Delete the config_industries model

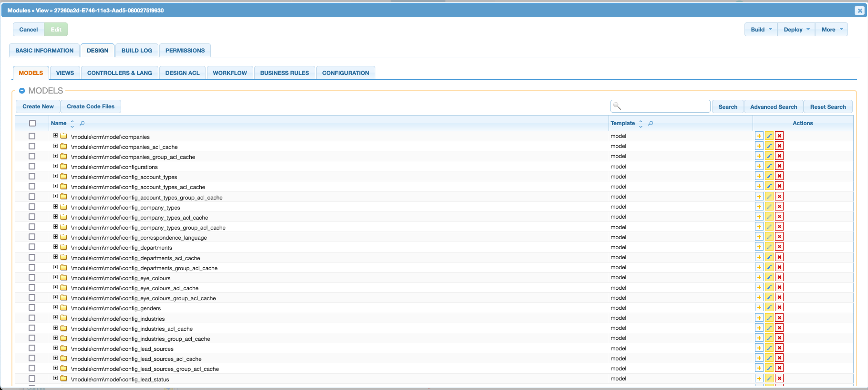[779, 318]
